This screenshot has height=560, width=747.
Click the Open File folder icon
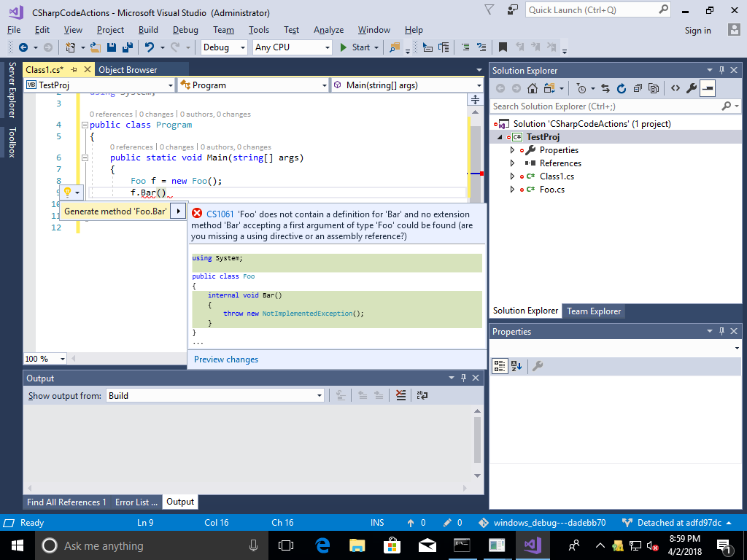96,47
